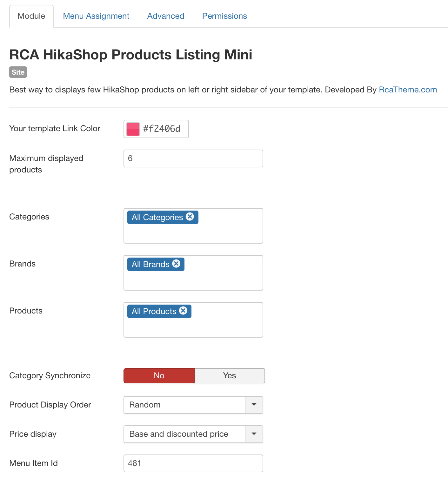
Task: Click the Site badge
Action: [18, 72]
